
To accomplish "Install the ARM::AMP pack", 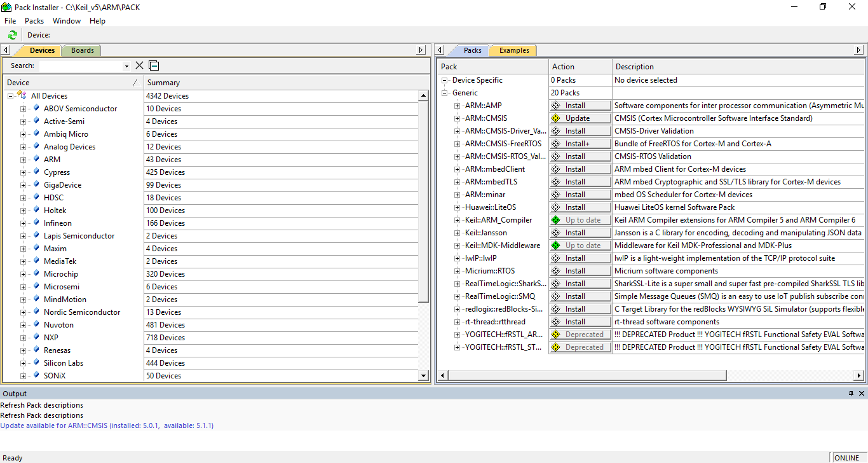I will [580, 106].
